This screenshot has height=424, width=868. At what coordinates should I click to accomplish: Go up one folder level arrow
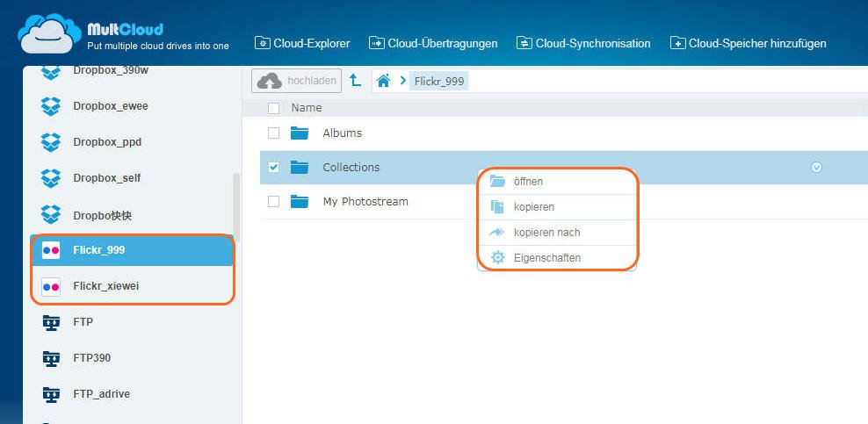356,81
